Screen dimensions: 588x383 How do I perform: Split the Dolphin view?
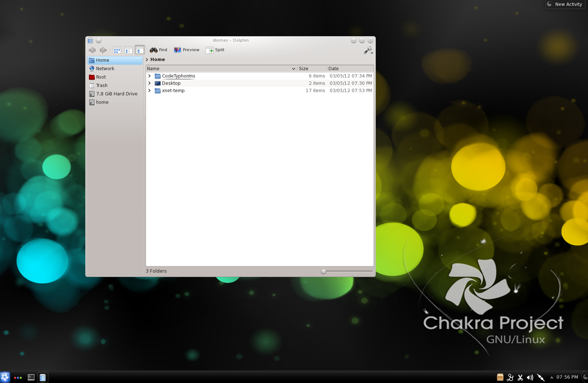coord(215,50)
